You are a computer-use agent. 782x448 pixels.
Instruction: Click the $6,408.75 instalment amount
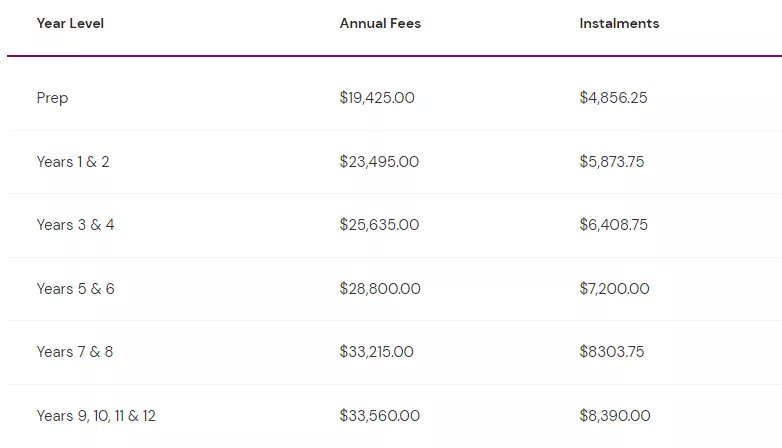pyautogui.click(x=613, y=224)
